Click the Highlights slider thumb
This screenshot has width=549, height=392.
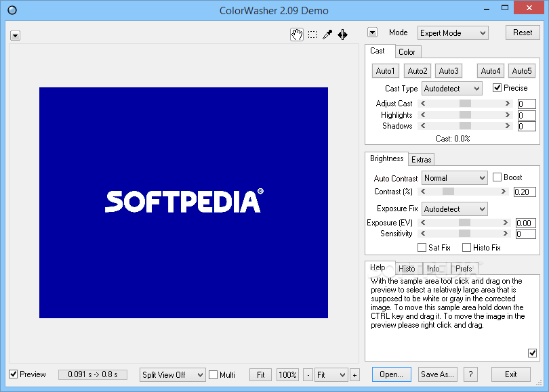pos(465,115)
